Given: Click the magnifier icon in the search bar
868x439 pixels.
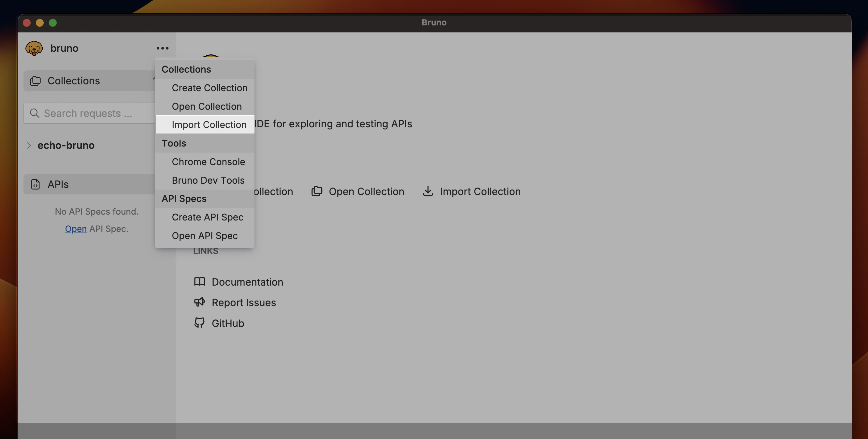Looking at the screenshot, I should pyautogui.click(x=35, y=113).
